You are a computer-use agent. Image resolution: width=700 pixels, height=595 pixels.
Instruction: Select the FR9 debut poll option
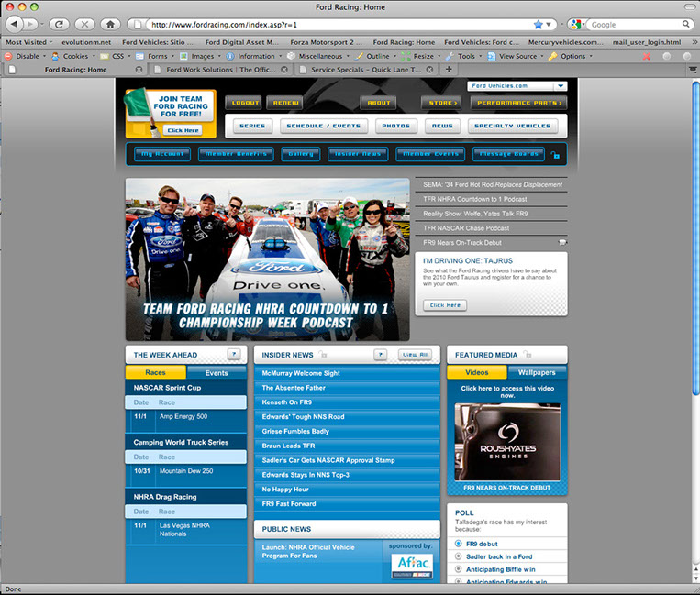459,543
